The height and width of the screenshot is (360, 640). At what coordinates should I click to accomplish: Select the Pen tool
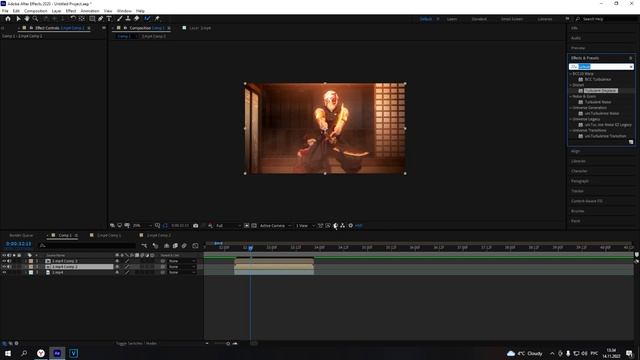100,19
